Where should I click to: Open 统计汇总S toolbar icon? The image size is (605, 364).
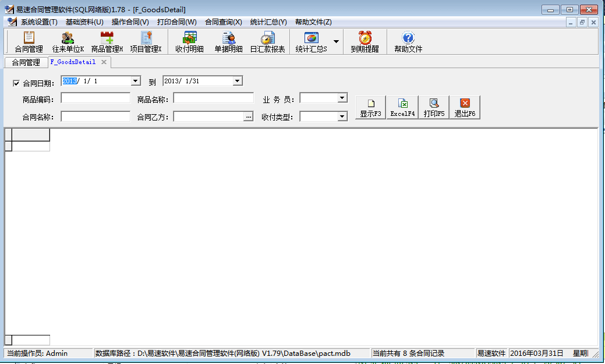coord(311,42)
